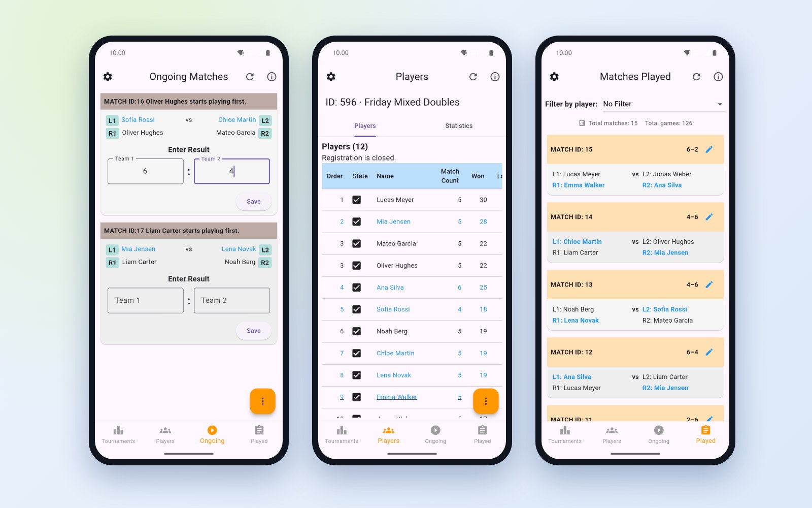Focus Team 2 score field for Match 17
The width and height of the screenshot is (812, 508).
[x=232, y=300]
